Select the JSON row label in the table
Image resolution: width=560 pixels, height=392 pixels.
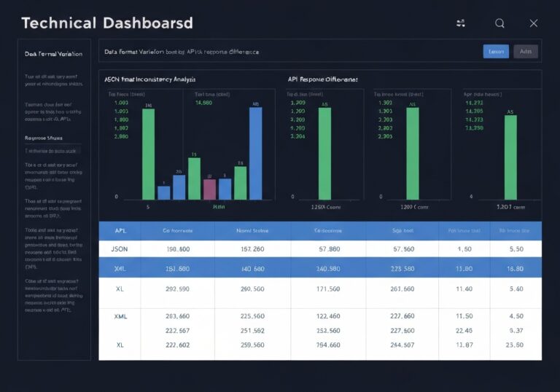(x=121, y=248)
